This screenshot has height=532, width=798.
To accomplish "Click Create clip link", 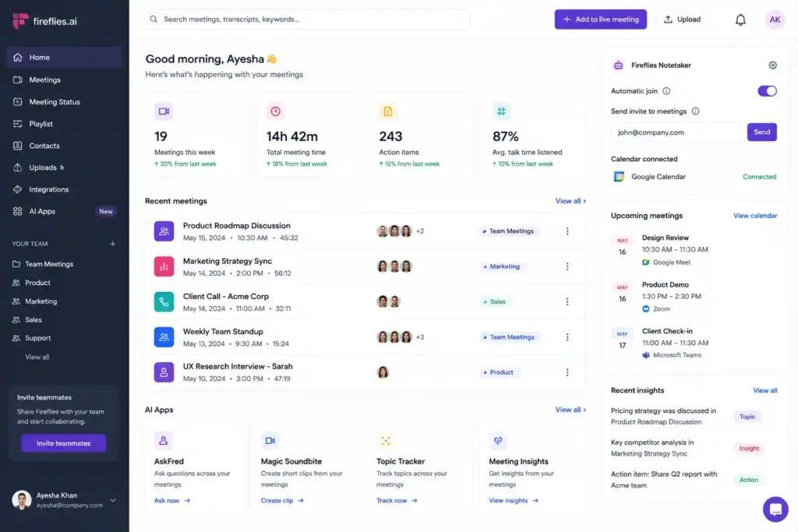I will click(x=282, y=501).
